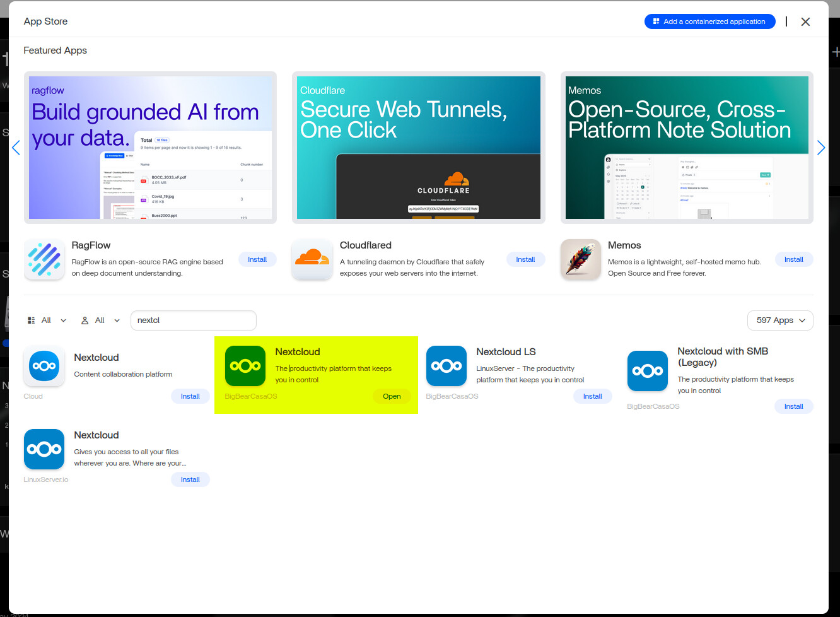The height and width of the screenshot is (617, 840).
Task: Show previous featured apps with left arrow
Action: pos(16,148)
